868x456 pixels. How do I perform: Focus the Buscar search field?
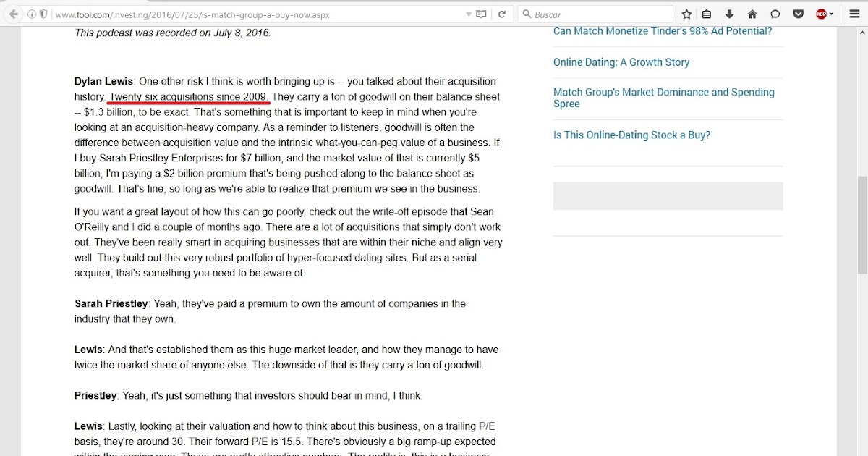(x=595, y=14)
